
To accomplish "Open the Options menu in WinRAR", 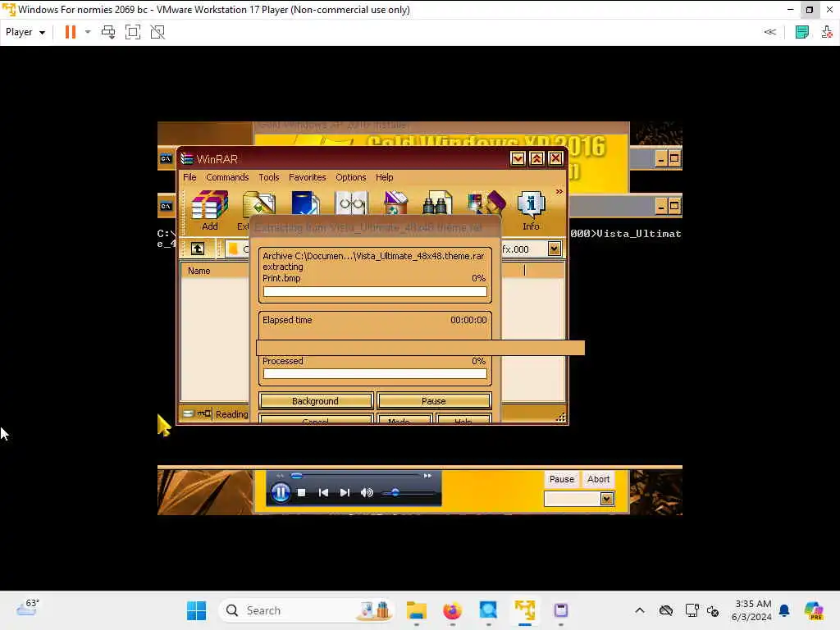I will 351,177.
